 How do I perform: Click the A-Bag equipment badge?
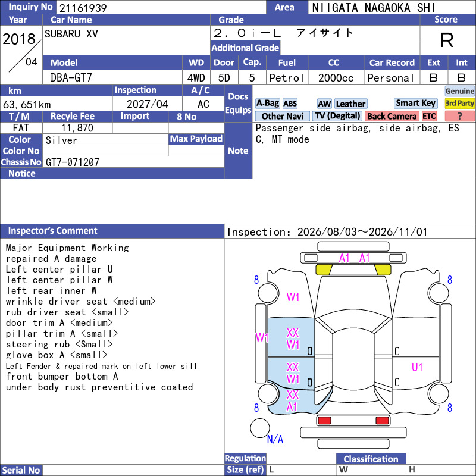267,104
